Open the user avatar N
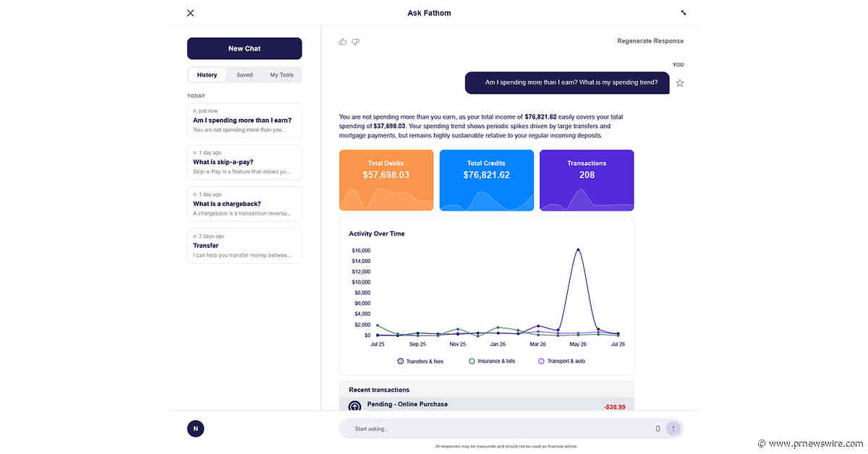Screen dimensions: 868x454 (195, 429)
